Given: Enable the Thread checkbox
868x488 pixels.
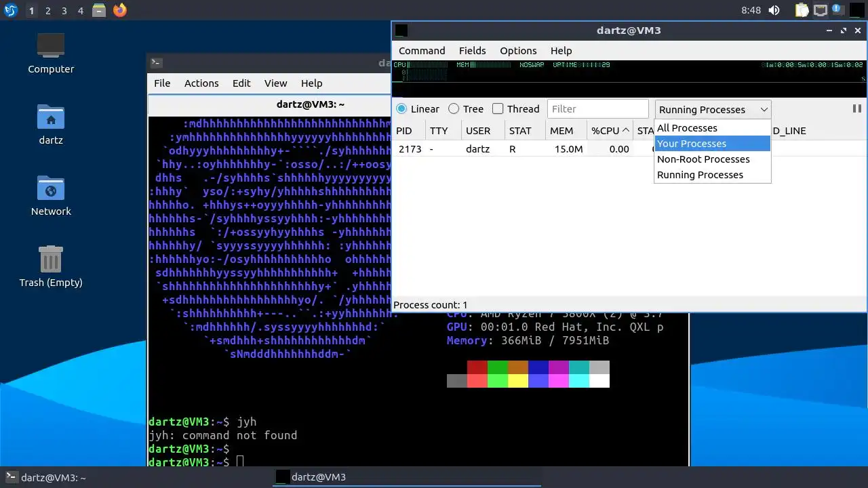Looking at the screenshot, I should [x=515, y=108].
